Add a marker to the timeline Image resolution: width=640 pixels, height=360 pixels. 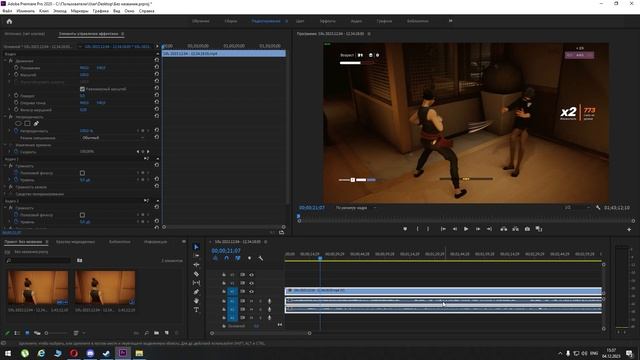pos(249,258)
